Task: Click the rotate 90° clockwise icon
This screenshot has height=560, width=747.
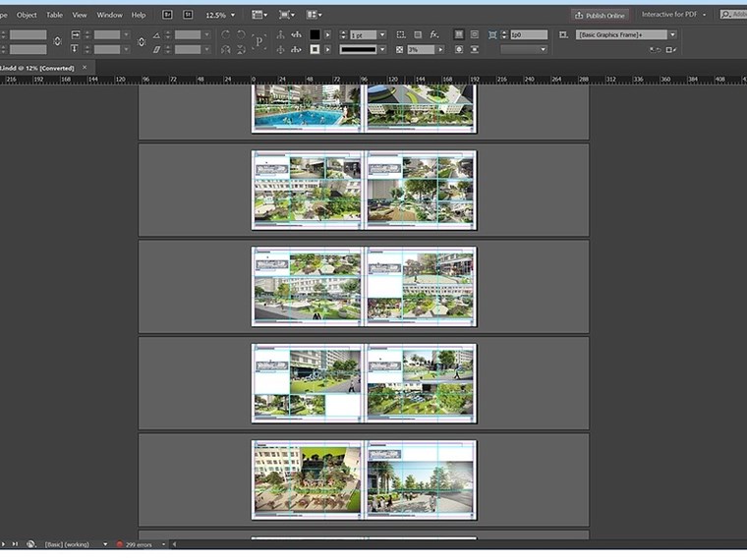Action: point(225,34)
